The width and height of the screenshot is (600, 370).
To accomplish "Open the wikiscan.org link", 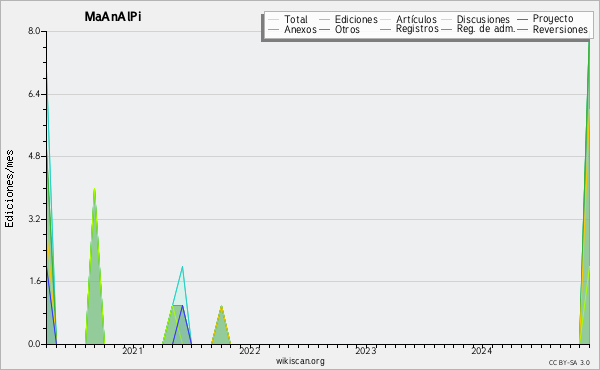I will 300,361.
